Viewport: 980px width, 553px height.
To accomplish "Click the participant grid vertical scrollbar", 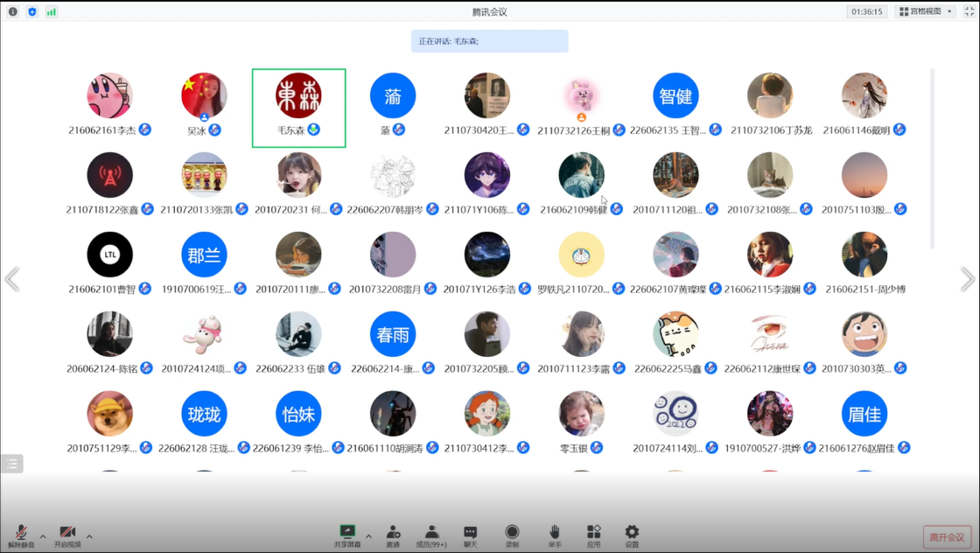I will 931,157.
